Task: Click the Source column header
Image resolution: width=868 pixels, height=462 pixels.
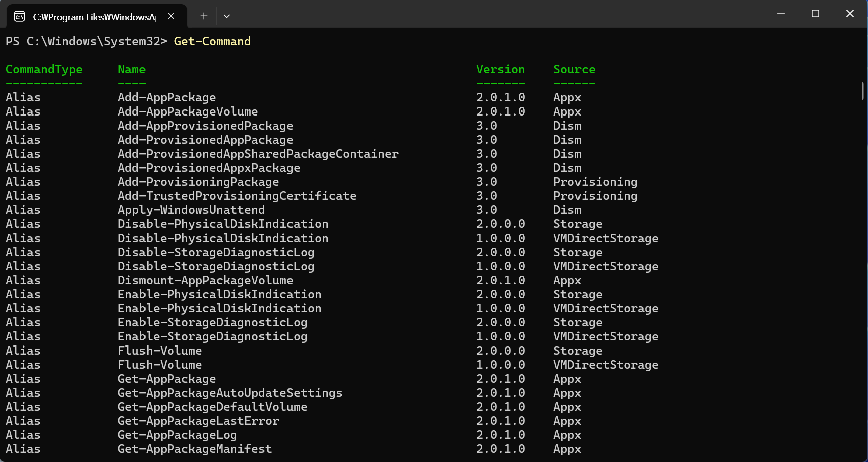Action: [574, 69]
